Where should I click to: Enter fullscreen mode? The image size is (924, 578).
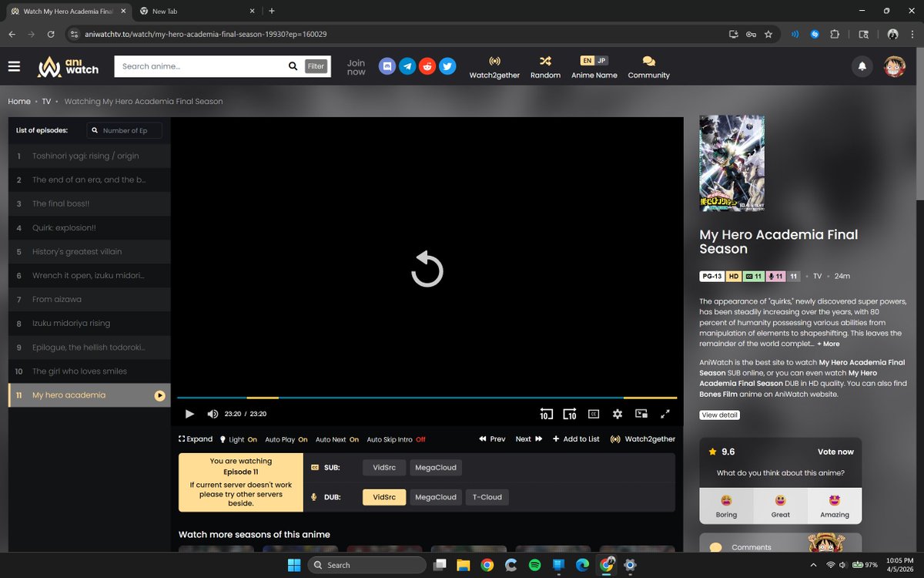click(x=665, y=414)
